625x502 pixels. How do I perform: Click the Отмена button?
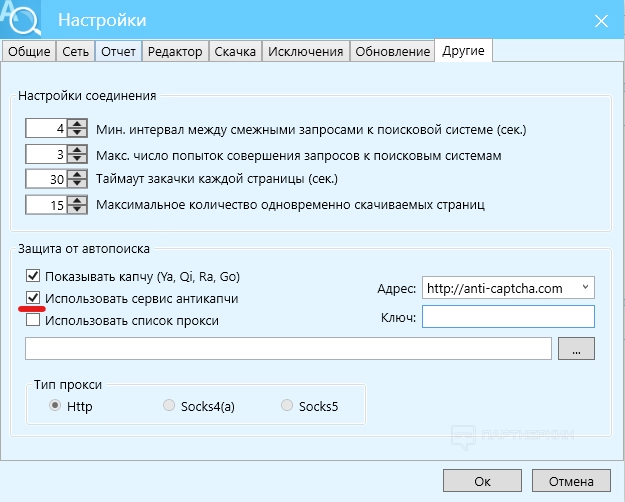(571, 481)
